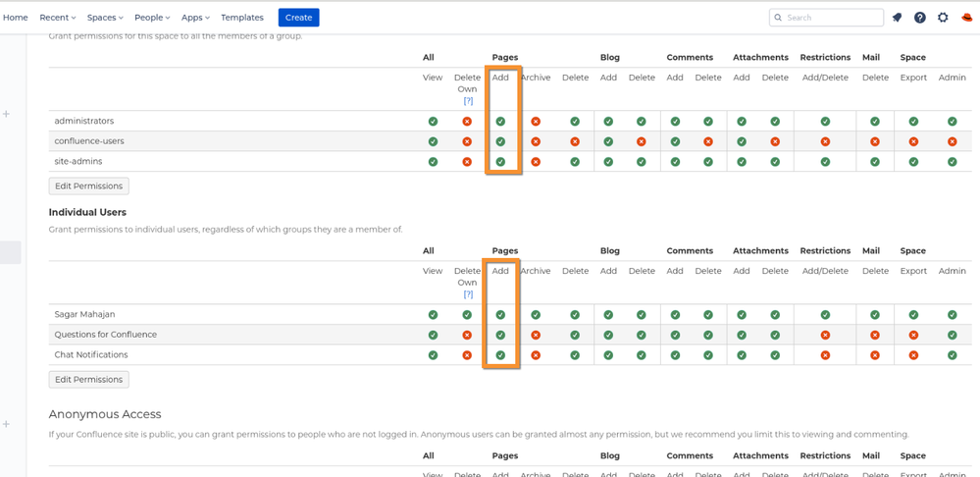Click Questions for Confluence Mail Delete cross icon
Image resolution: width=980 pixels, height=477 pixels.
coord(875,335)
